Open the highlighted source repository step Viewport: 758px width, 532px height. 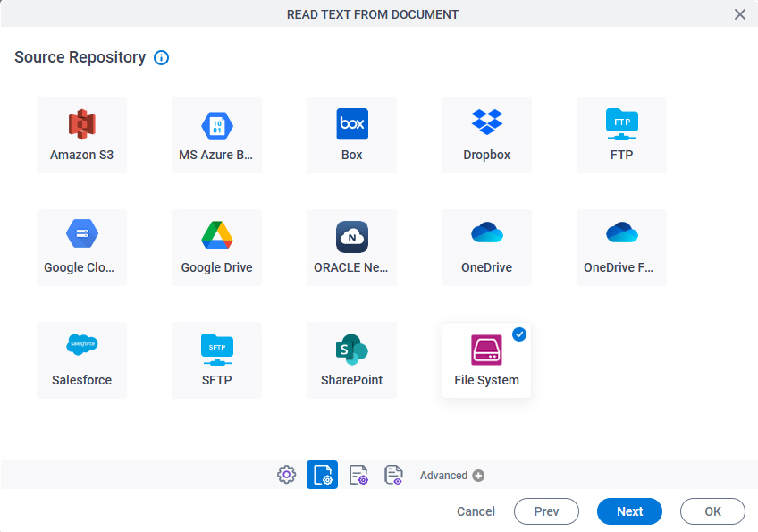coord(322,475)
